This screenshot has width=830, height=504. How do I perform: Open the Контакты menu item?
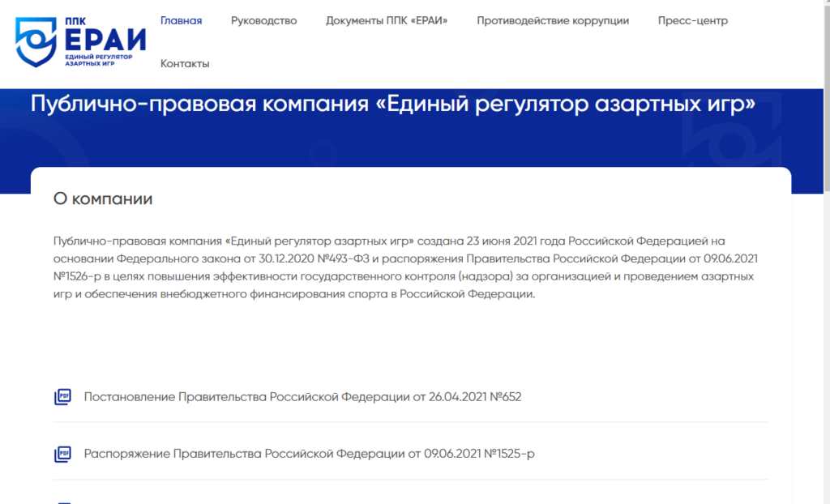click(x=185, y=63)
